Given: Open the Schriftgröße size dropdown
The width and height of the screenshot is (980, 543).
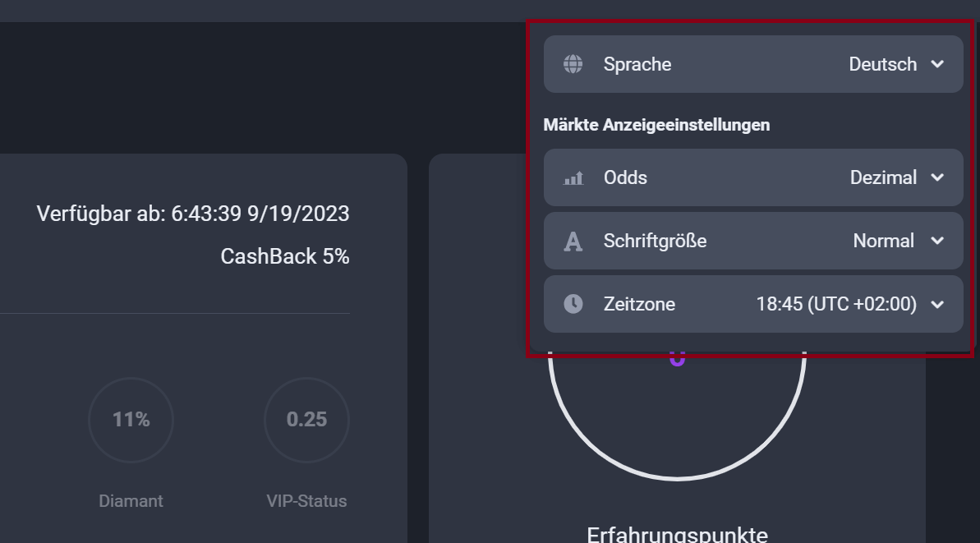Looking at the screenshot, I should pos(937,240).
